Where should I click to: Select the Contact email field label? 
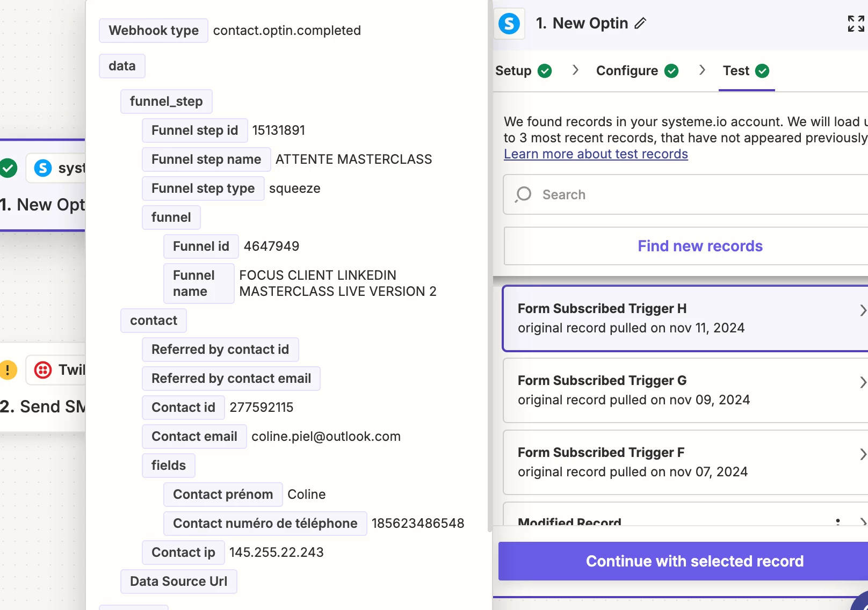pos(194,437)
